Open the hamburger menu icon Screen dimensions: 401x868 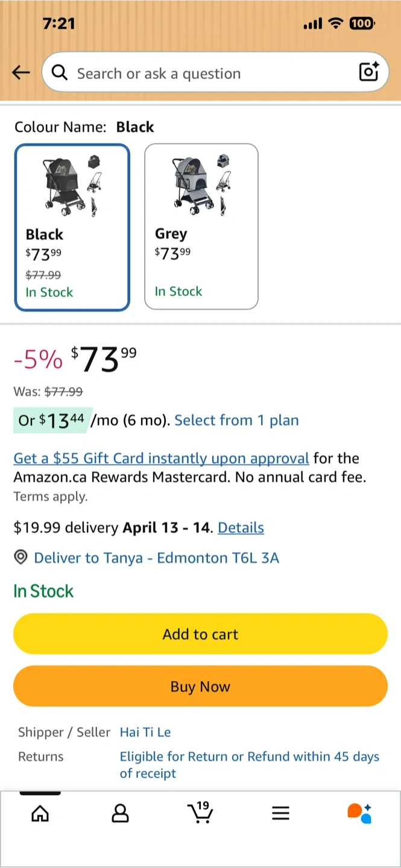pyautogui.click(x=280, y=814)
